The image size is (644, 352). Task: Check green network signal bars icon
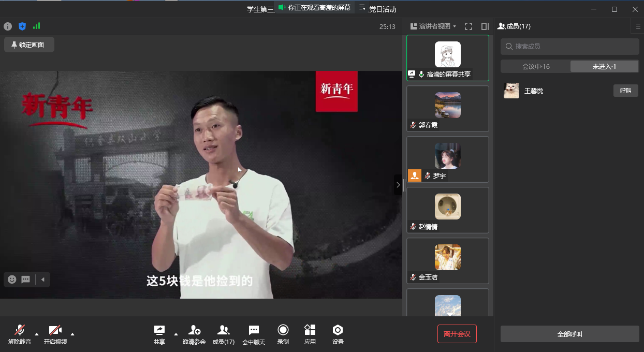(x=36, y=26)
